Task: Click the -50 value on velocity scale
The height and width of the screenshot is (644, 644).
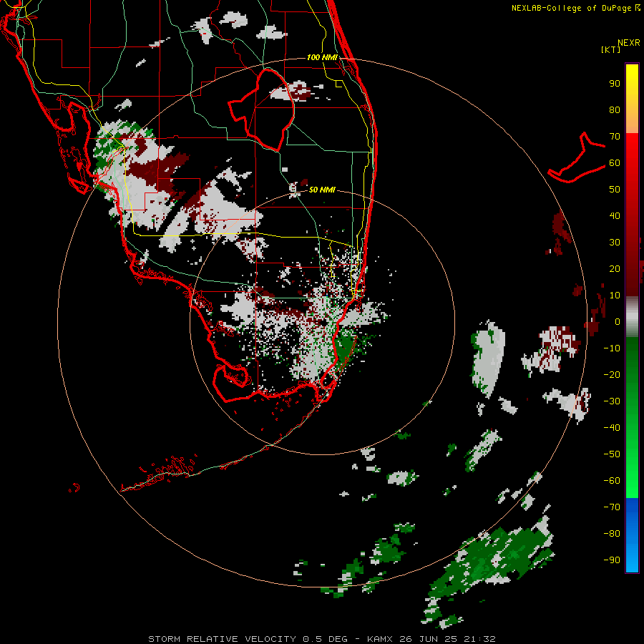Action: click(612, 454)
